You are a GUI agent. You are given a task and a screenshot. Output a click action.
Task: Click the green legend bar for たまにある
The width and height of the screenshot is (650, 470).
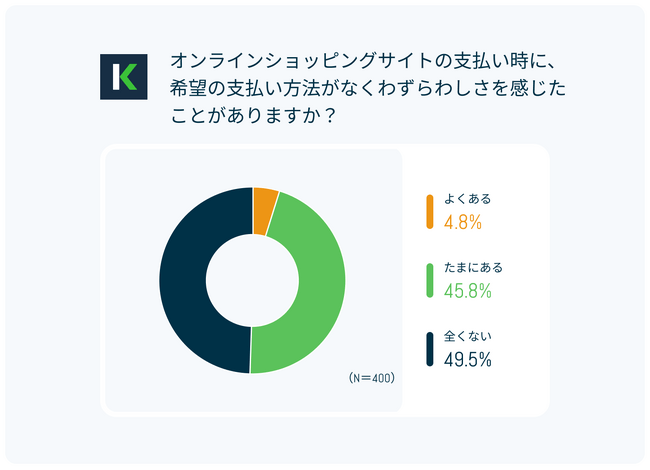(x=430, y=281)
